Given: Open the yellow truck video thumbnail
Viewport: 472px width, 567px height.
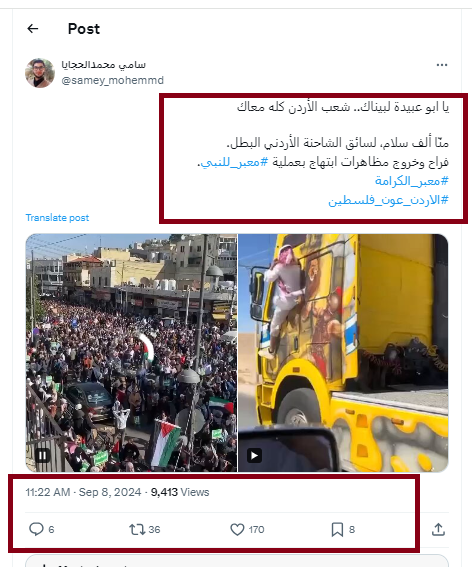Looking at the screenshot, I should coord(343,353).
